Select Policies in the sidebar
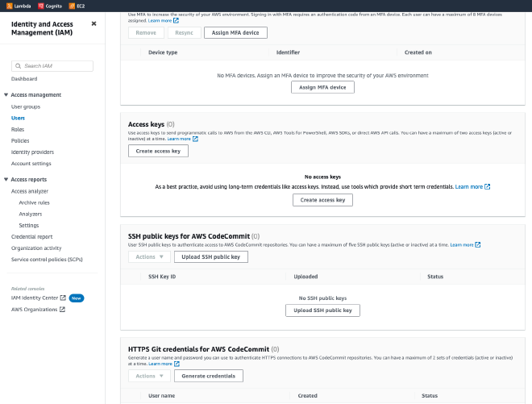 pyautogui.click(x=20, y=140)
